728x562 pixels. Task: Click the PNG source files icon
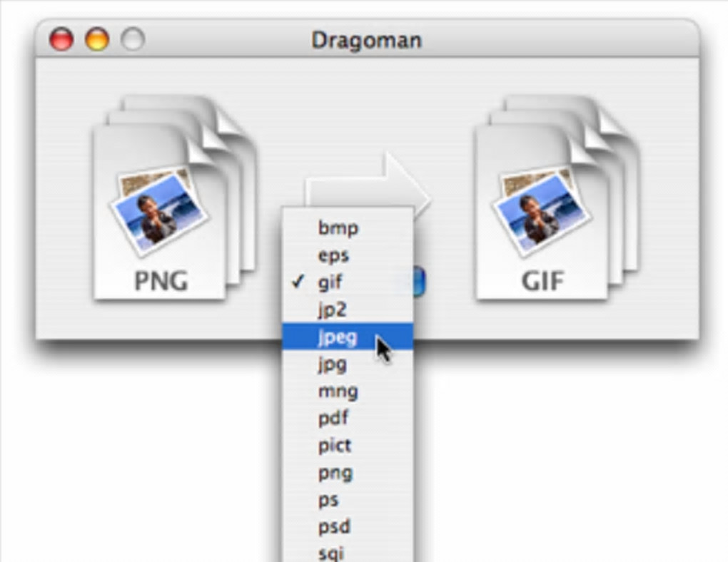[x=174, y=198]
